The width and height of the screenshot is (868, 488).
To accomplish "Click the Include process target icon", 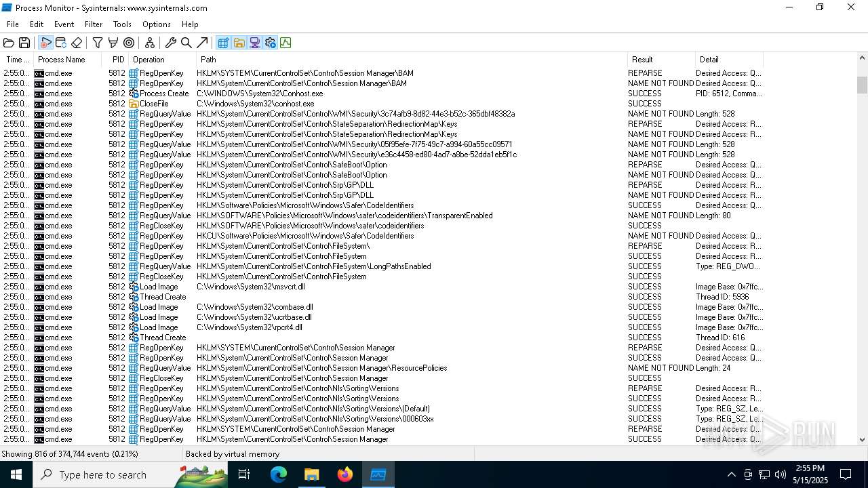I will coord(129,43).
